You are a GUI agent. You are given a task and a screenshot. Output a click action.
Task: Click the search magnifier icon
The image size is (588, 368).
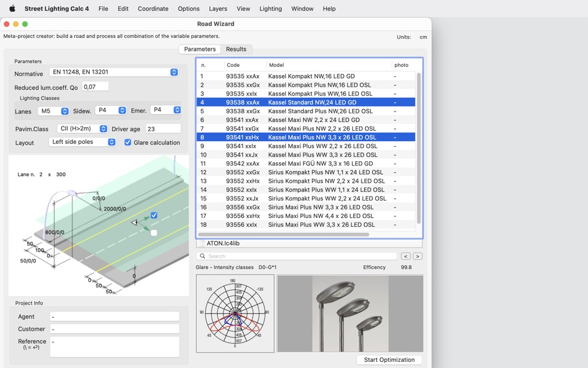(202, 256)
